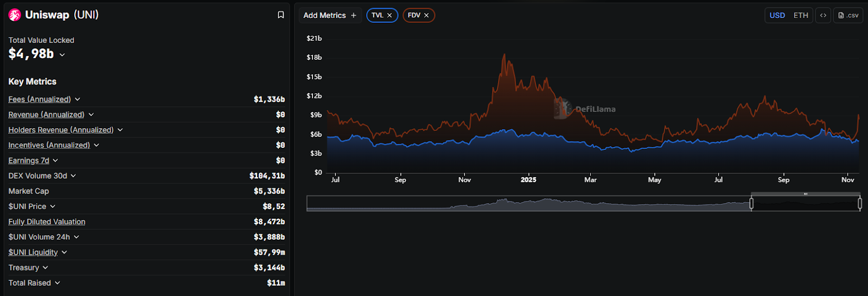868x296 pixels.
Task: Click the right handle of the range slider
Action: point(860,203)
